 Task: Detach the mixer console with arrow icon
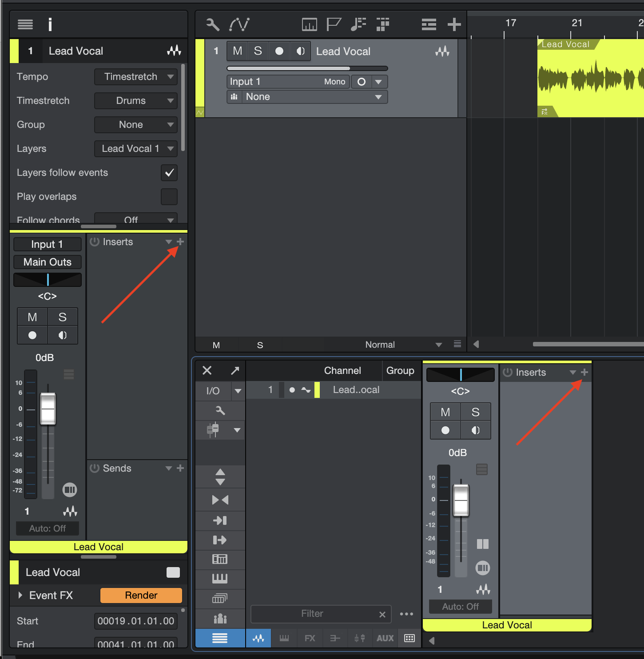(235, 370)
